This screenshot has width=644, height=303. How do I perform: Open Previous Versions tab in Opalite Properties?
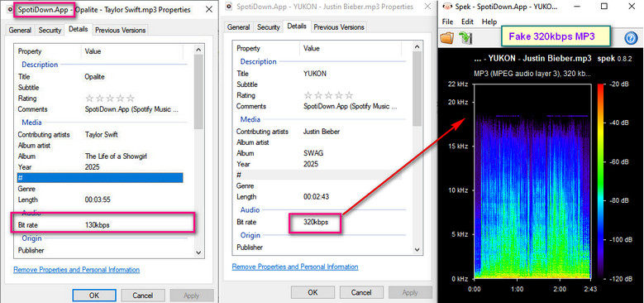coord(121,30)
